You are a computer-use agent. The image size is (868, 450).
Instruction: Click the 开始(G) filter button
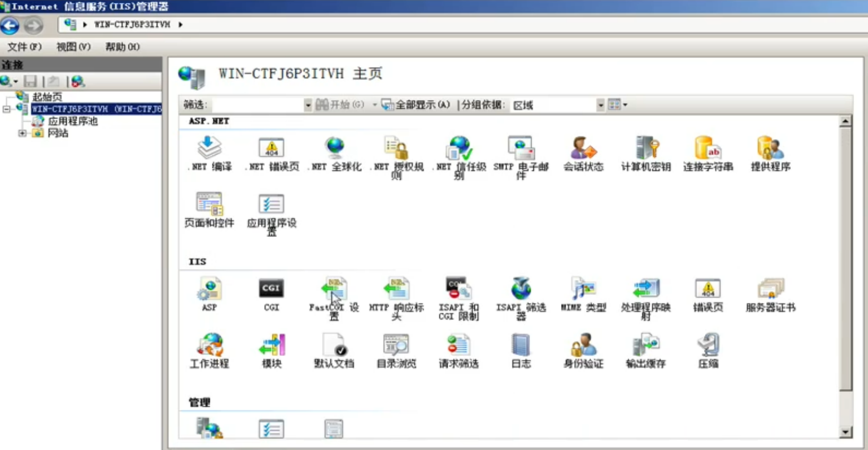pyautogui.click(x=340, y=105)
